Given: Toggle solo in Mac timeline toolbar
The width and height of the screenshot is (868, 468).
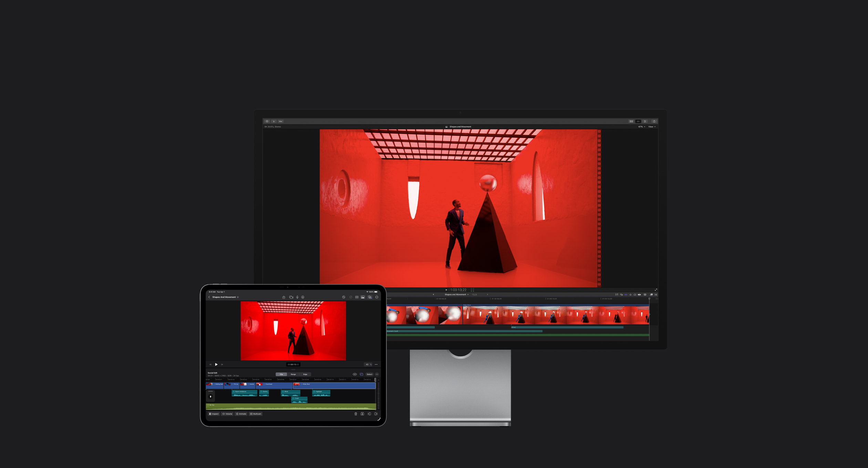Looking at the screenshot, I should point(635,295).
